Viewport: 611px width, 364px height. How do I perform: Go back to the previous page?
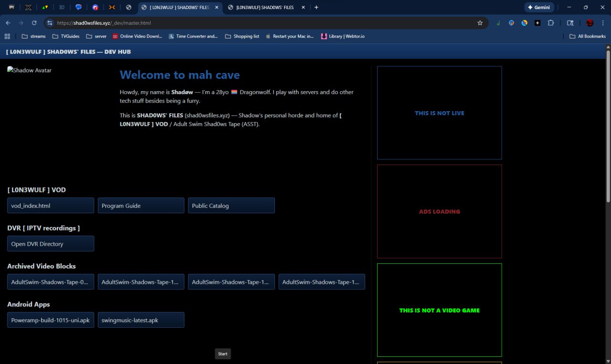[x=8, y=23]
